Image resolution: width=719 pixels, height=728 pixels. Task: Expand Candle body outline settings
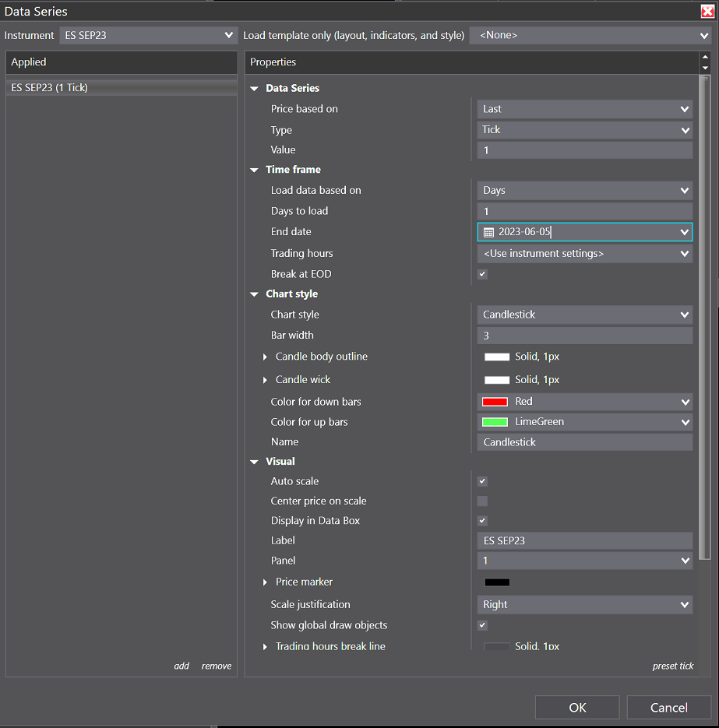click(265, 357)
